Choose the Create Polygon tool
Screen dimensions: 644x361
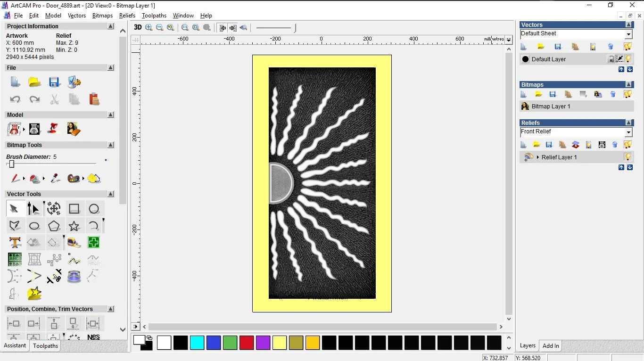point(54,226)
